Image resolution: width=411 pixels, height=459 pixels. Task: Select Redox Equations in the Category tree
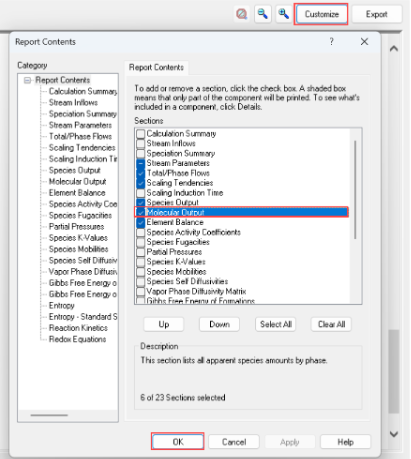[x=77, y=339]
